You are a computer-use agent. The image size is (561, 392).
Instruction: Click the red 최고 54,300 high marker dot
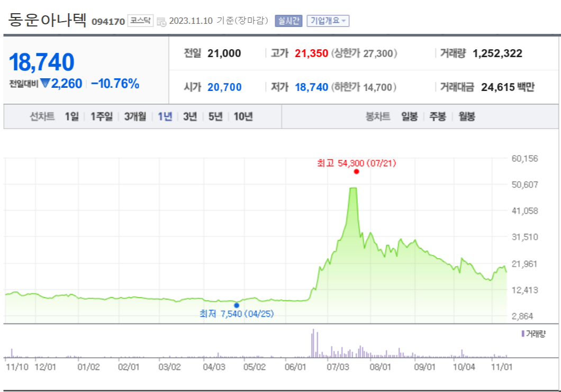pyautogui.click(x=356, y=172)
